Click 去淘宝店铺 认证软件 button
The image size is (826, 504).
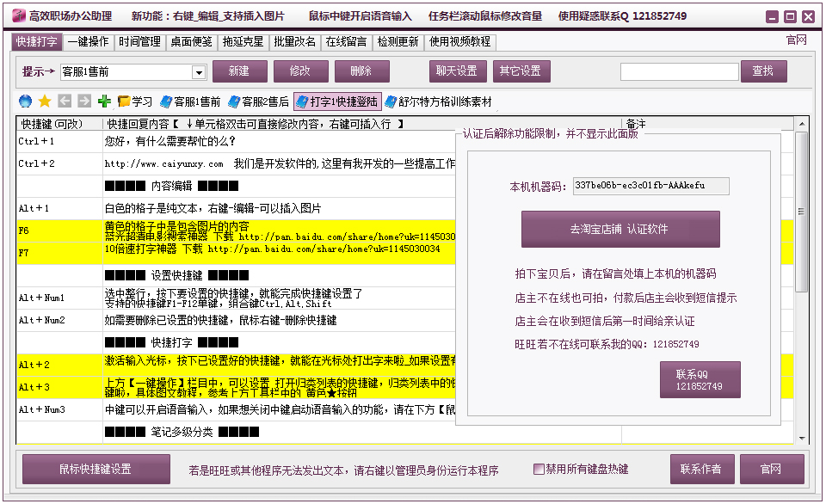pyautogui.click(x=619, y=230)
